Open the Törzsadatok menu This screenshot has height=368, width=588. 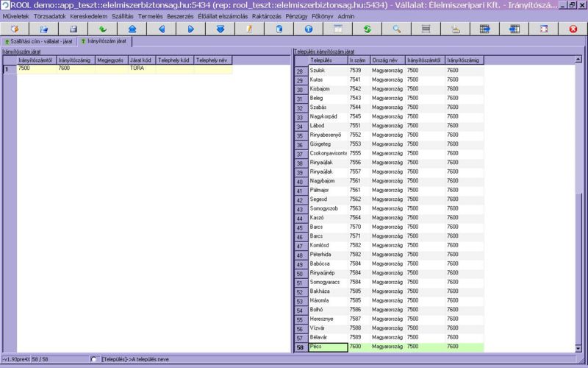click(x=50, y=15)
